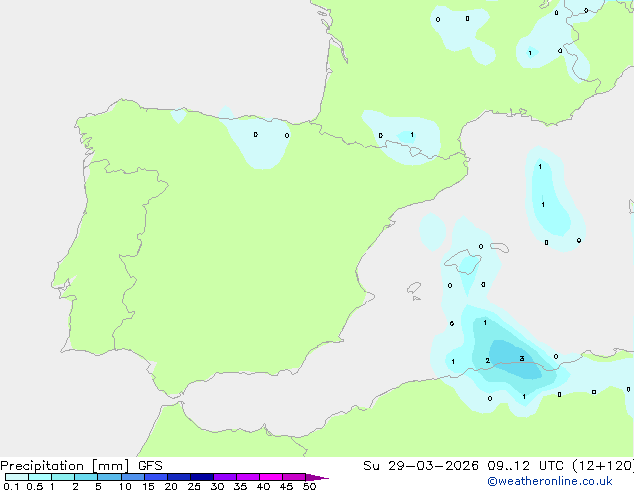Viewport: 634px width, 490px height.
Task: Click the purple over-50 legend arrow tip
Action: coord(317,478)
